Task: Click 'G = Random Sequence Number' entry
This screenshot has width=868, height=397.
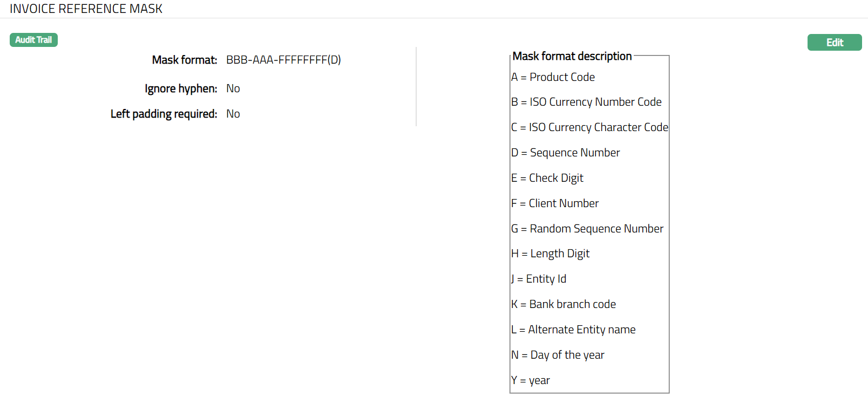Action: point(587,229)
